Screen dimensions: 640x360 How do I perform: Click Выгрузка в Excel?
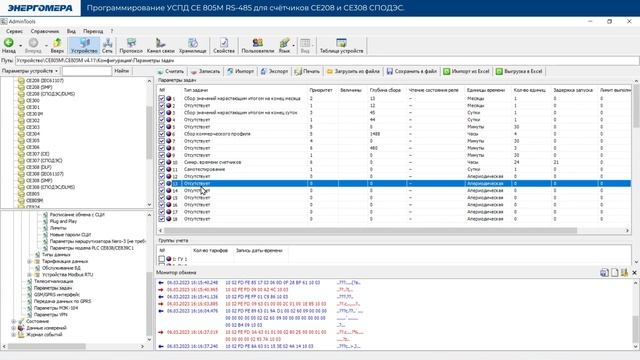[x=519, y=71]
